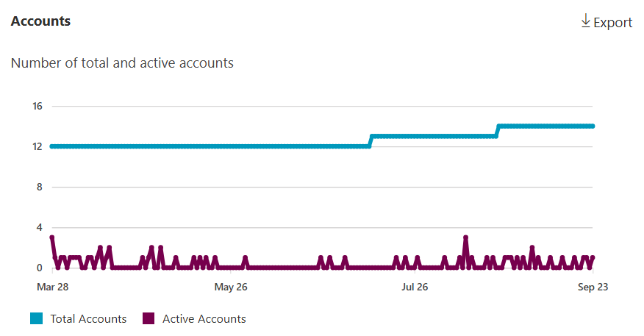Select the "Number of total and active accounts" subtitle

point(122,63)
